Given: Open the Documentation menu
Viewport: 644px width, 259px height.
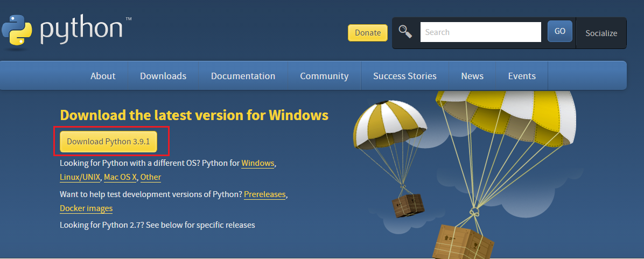Looking at the screenshot, I should pos(243,76).
